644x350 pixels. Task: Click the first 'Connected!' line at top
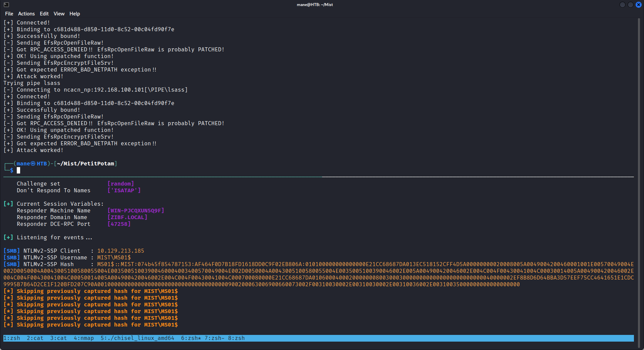coord(27,23)
